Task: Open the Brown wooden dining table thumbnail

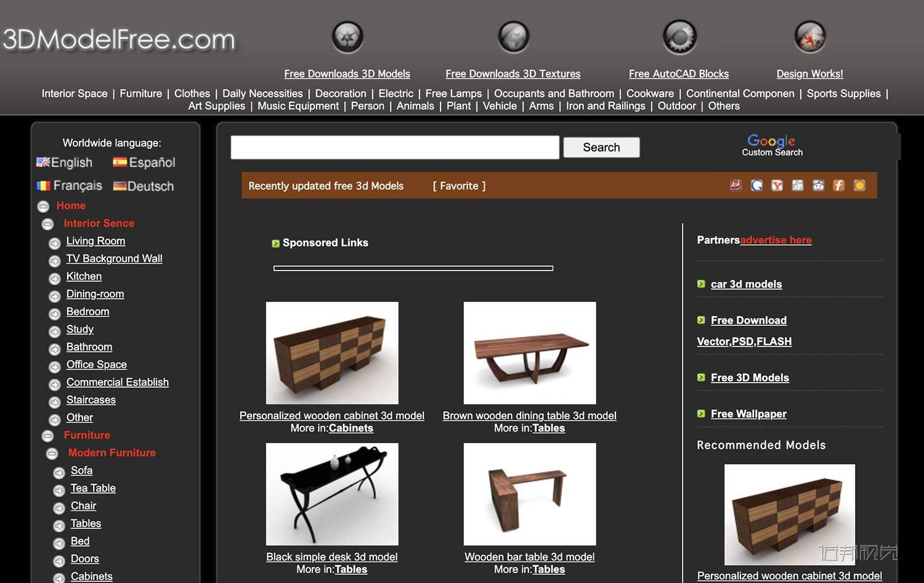Action: (529, 353)
